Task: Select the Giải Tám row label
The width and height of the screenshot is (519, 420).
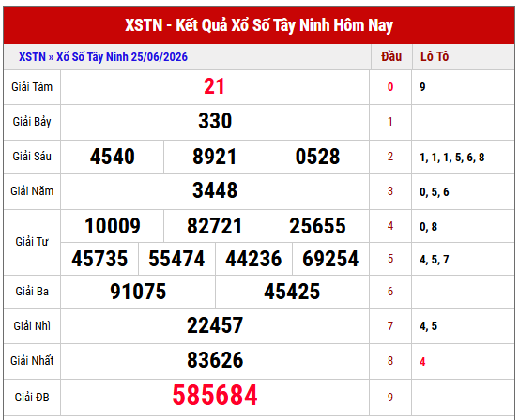Action: (32, 87)
